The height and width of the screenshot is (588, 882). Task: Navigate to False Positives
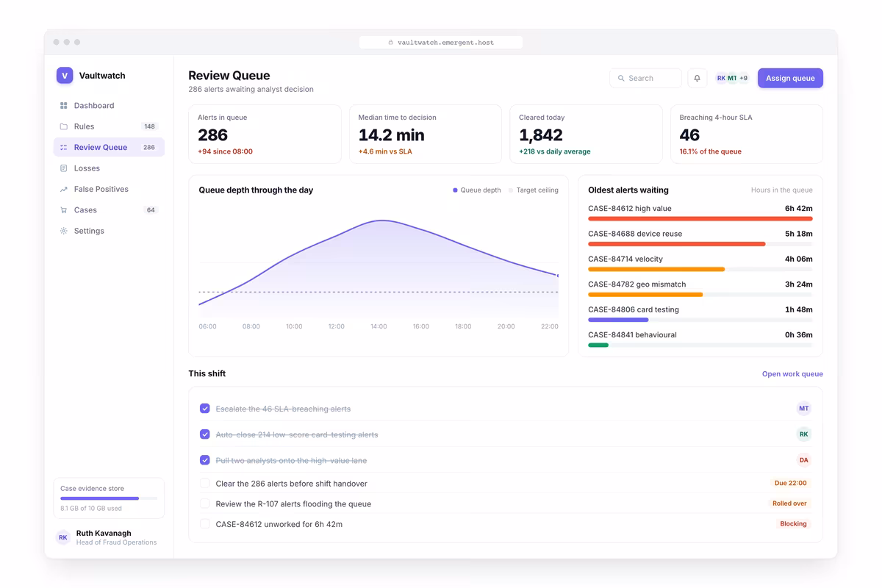[x=109, y=190]
